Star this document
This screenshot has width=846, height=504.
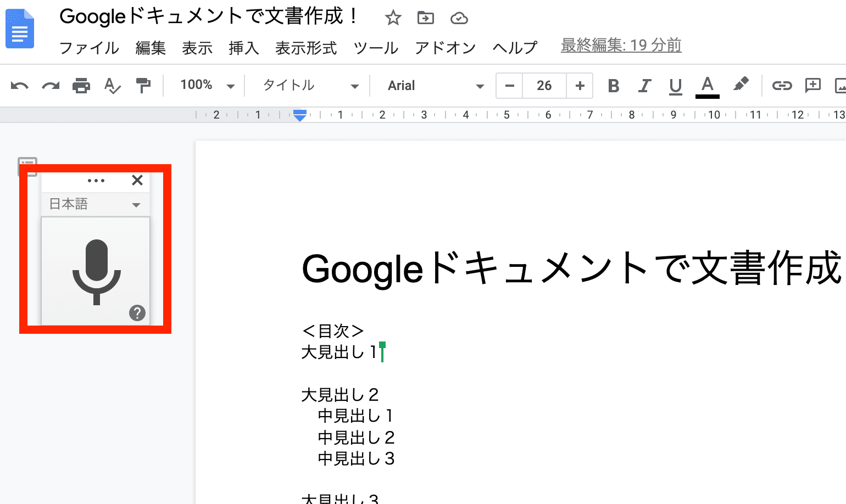click(x=393, y=18)
